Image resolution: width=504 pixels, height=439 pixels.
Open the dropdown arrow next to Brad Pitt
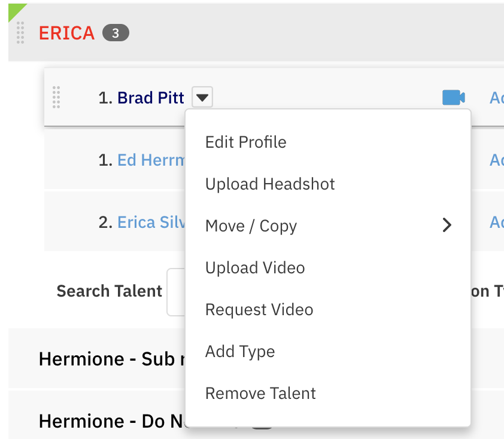click(203, 97)
